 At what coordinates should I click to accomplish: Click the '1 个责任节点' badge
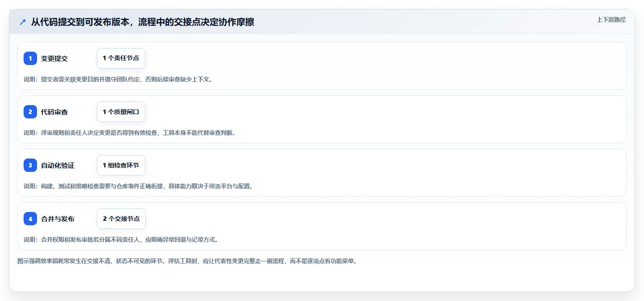click(x=121, y=58)
